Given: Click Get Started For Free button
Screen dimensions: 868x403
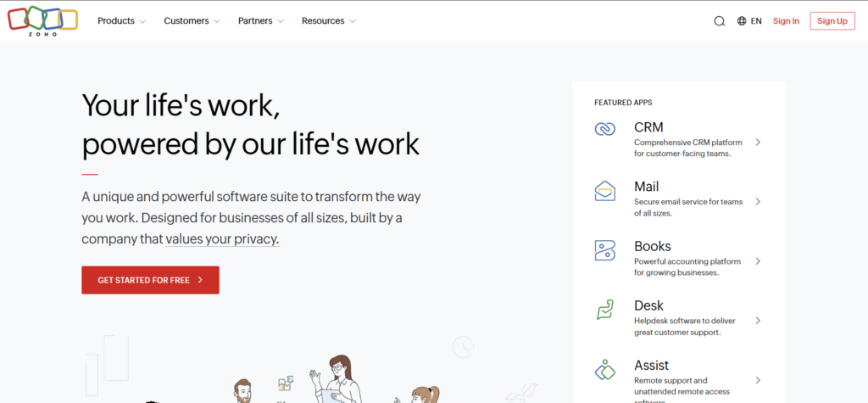Looking at the screenshot, I should coord(150,280).
